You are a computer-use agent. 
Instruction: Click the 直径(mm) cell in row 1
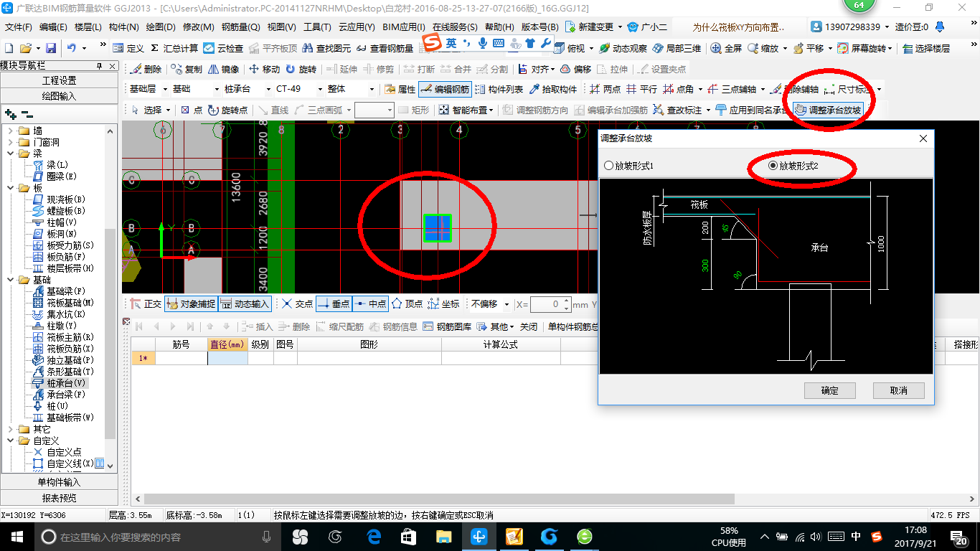click(227, 358)
